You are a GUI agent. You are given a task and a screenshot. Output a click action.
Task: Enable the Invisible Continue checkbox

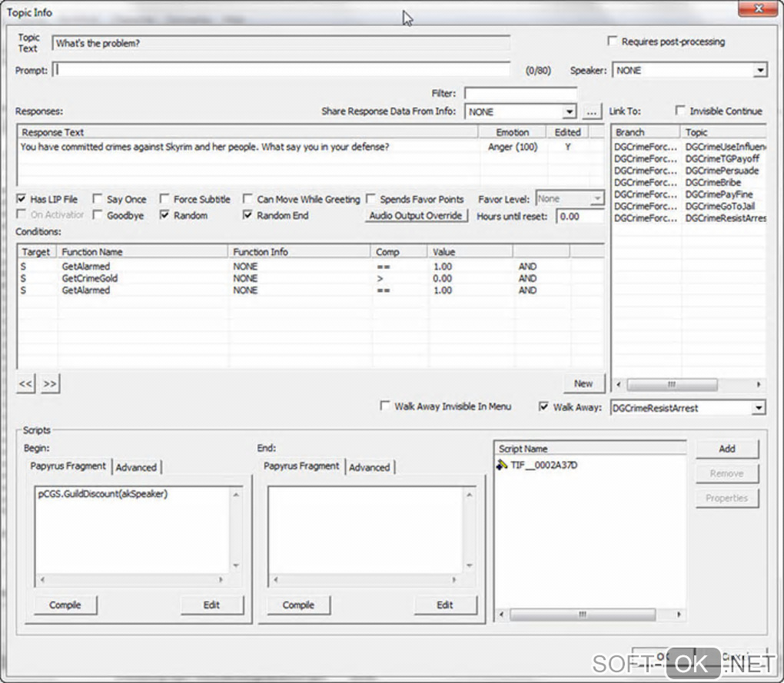680,111
